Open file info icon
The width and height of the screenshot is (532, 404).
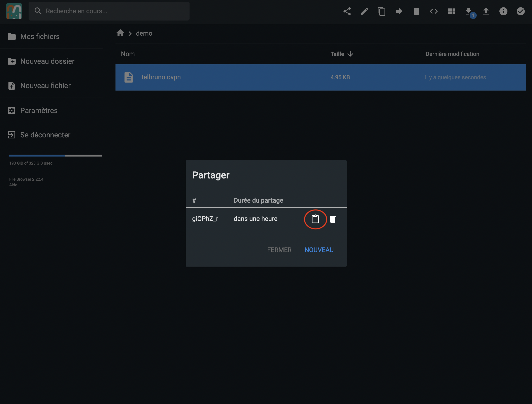(503, 11)
